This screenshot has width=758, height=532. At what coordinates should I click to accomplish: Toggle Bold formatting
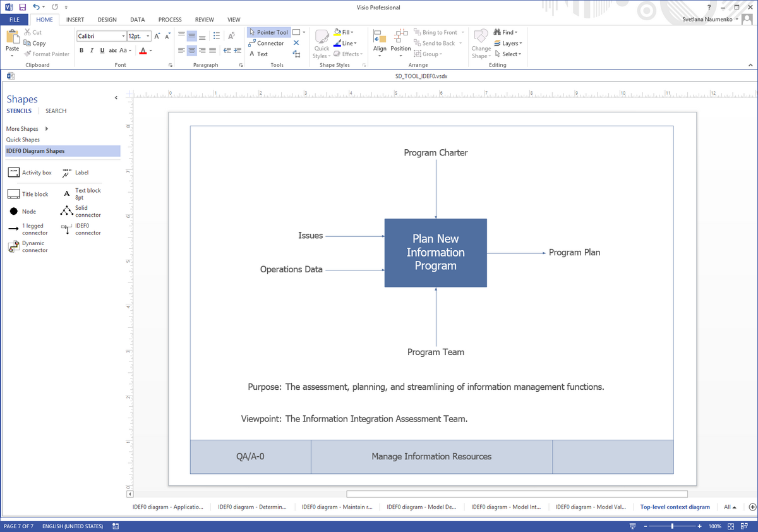81,51
